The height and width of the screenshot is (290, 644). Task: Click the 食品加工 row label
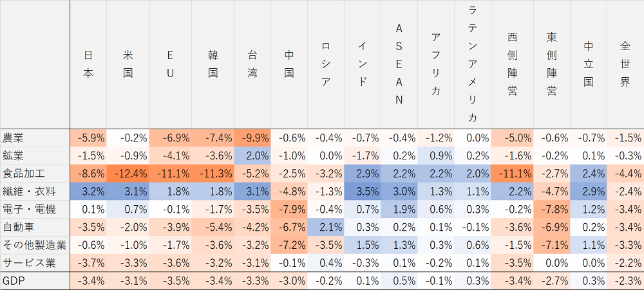[23, 174]
